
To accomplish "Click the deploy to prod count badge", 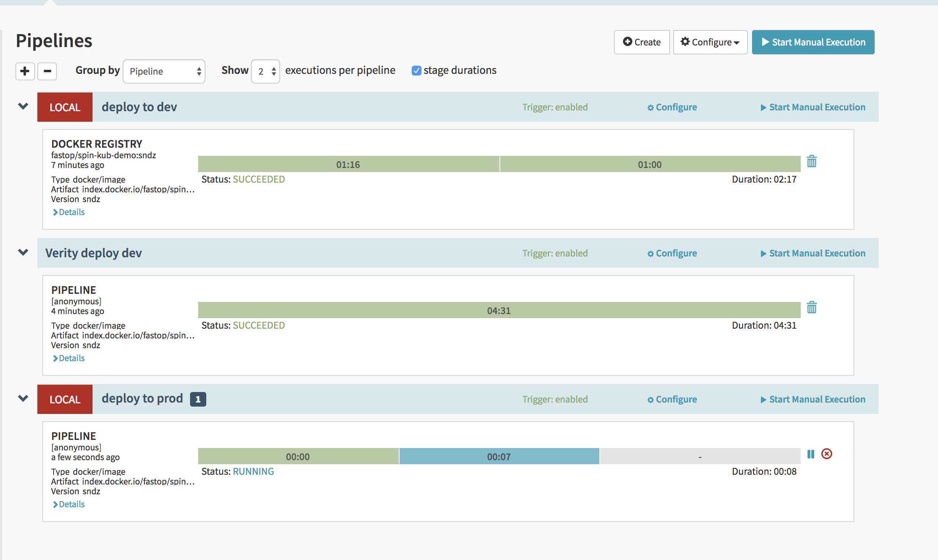I will point(198,399).
